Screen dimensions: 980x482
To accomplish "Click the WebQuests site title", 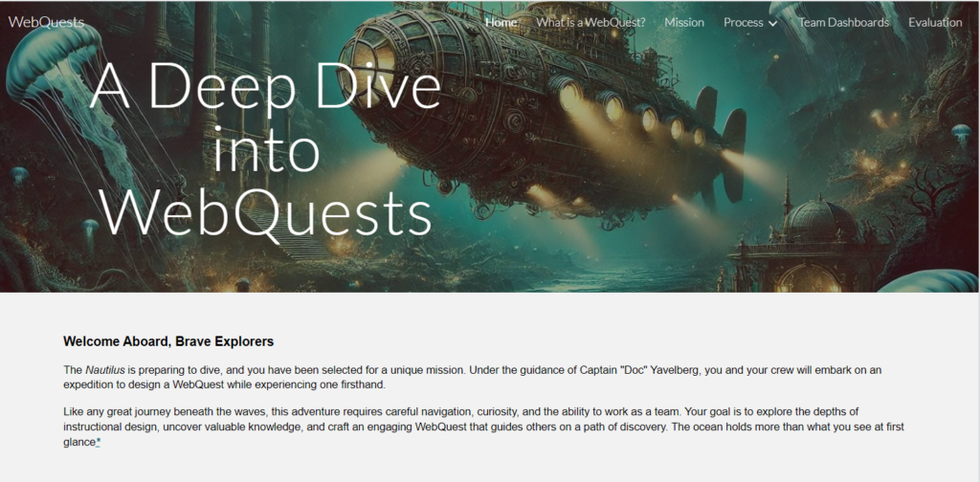I will pos(46,22).
